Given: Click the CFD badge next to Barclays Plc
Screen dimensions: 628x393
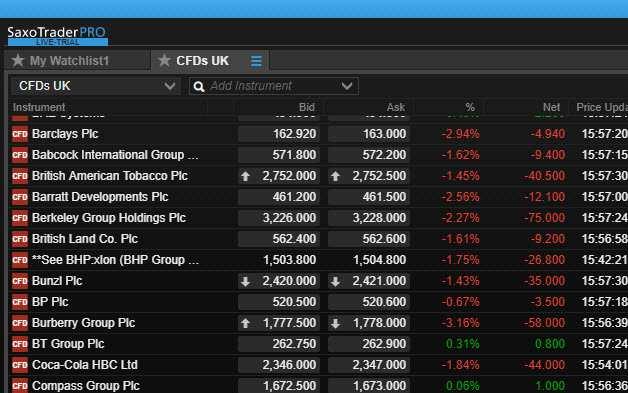Looking at the screenshot, I should 20,134.
